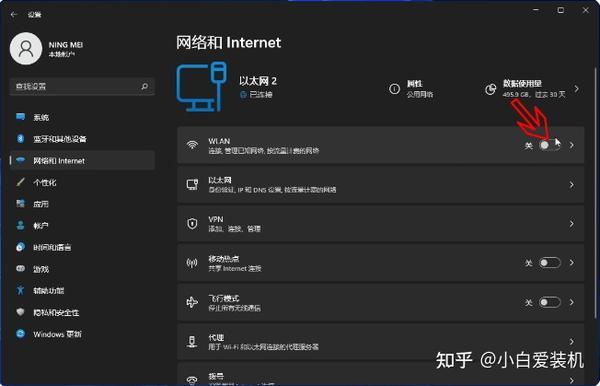Open the 系统 (System) sidebar item
The height and width of the screenshot is (386, 600).
tap(82, 117)
